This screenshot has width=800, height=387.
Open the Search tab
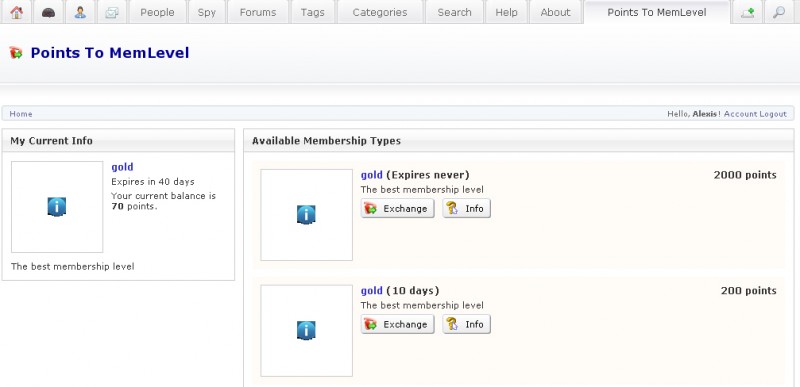[x=454, y=12]
